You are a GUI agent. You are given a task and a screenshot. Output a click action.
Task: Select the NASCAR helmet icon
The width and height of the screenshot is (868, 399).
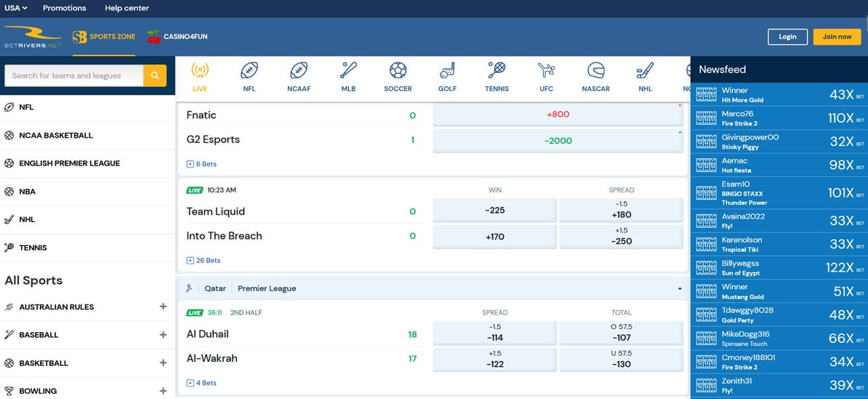click(596, 70)
